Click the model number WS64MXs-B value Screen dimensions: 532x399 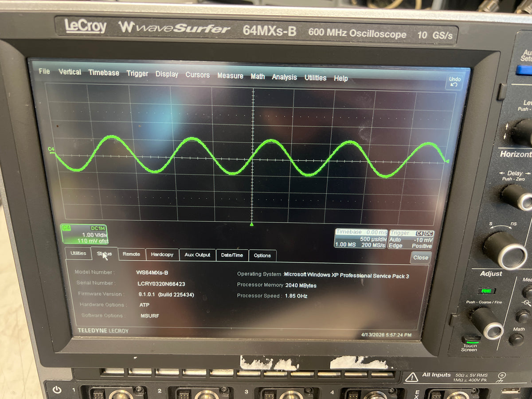(152, 273)
